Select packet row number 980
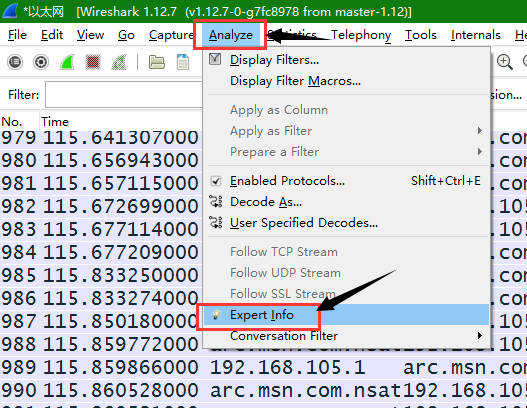The width and height of the screenshot is (527, 408). (19, 160)
